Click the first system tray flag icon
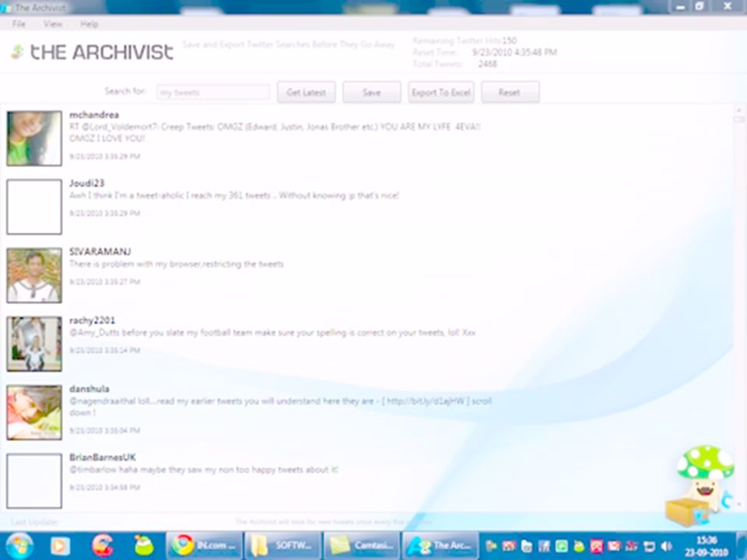 click(x=490, y=546)
